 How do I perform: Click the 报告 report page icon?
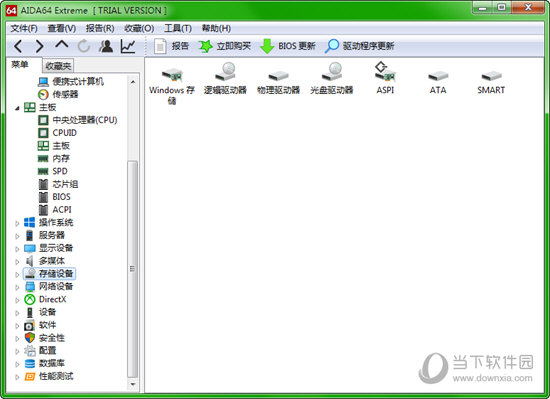[160, 46]
